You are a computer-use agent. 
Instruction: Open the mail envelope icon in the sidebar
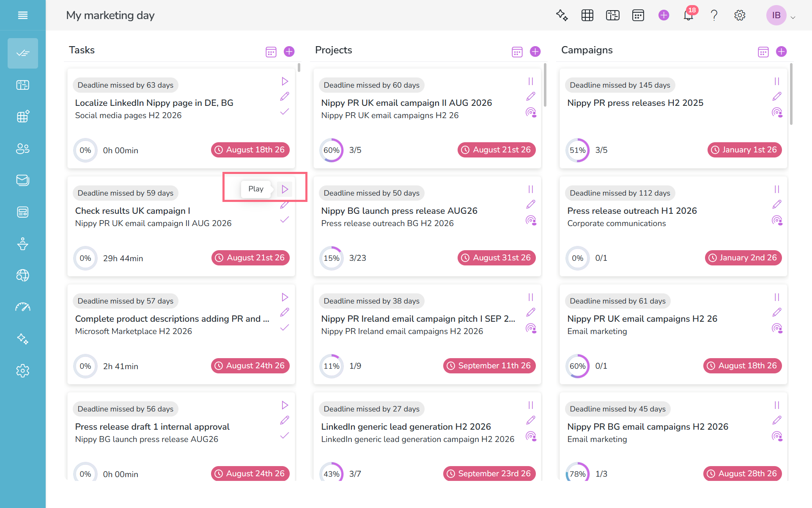coord(23,180)
